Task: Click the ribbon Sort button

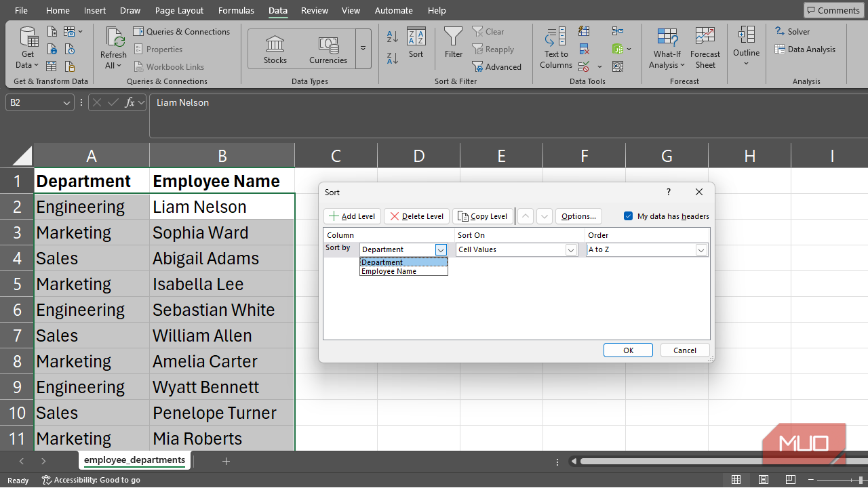Action: click(x=416, y=43)
